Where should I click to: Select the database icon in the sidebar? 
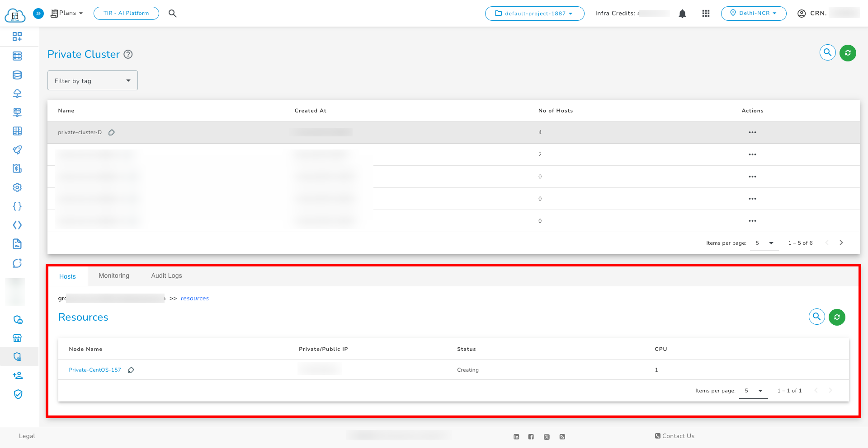click(x=17, y=75)
